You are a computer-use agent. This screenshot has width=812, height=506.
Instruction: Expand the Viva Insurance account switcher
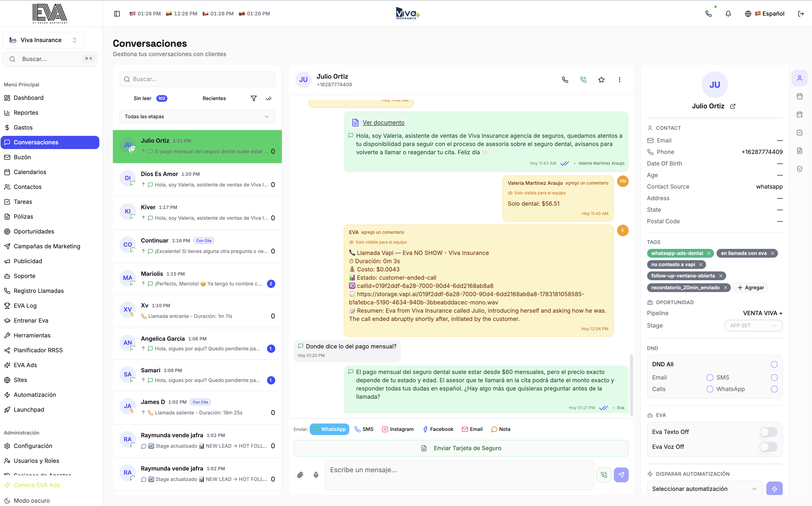(x=43, y=40)
